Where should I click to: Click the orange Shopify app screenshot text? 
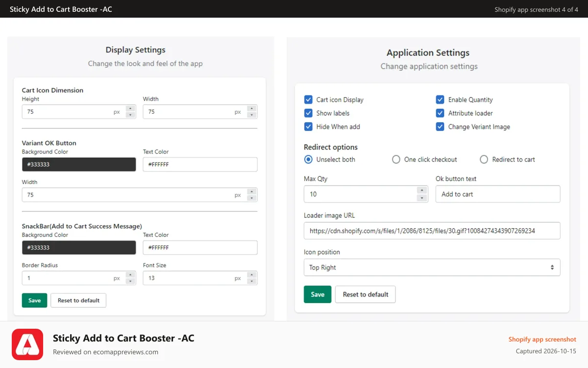point(542,340)
